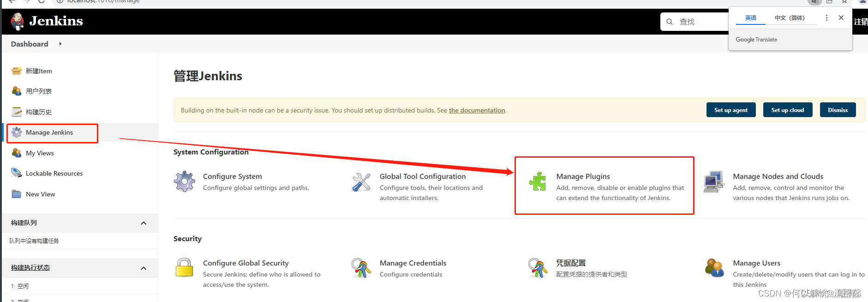Click the 新建Item box icon
The image size is (868, 302).
(x=17, y=71)
